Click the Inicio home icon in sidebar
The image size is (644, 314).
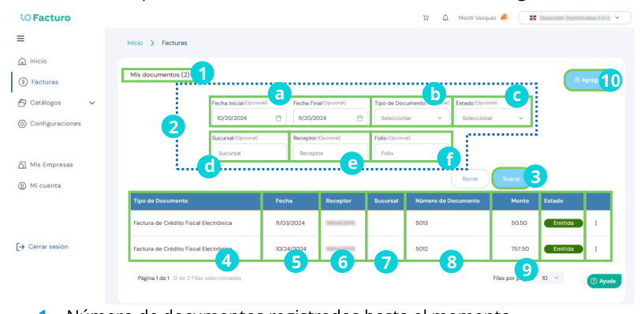pyautogui.click(x=22, y=62)
